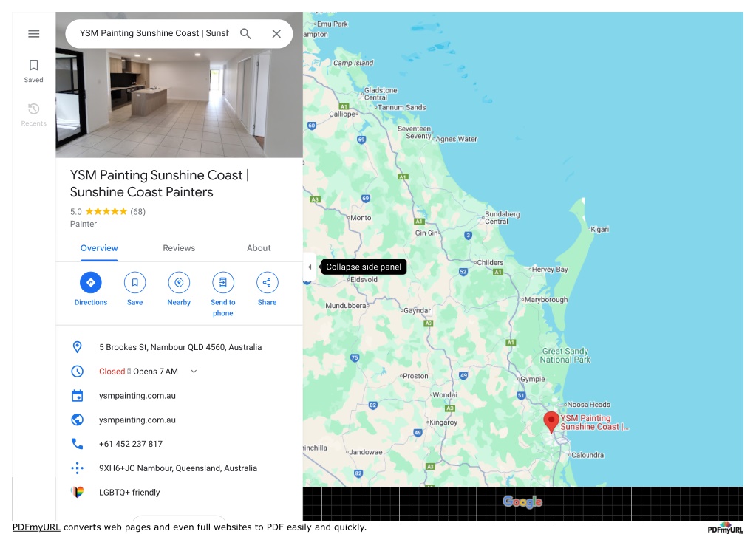Open the kitchen interior photo
Screen dimensions: 756x534
click(180, 103)
